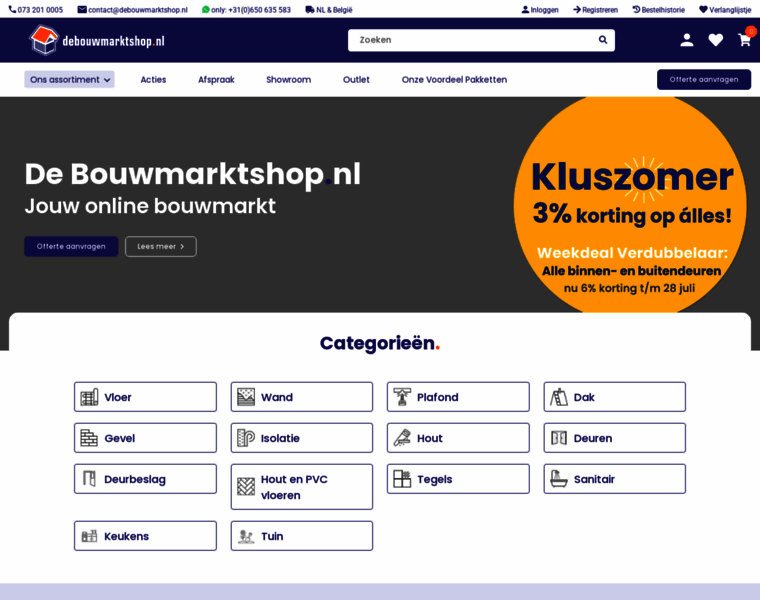The width and height of the screenshot is (760, 600).
Task: Click the Isolatie category icon
Action: [246, 438]
